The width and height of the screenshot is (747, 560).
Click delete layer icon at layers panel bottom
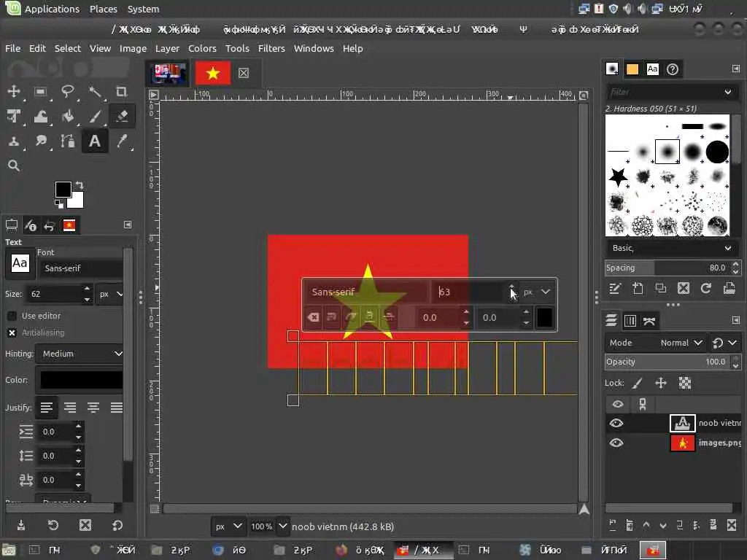pyautogui.click(x=732, y=525)
